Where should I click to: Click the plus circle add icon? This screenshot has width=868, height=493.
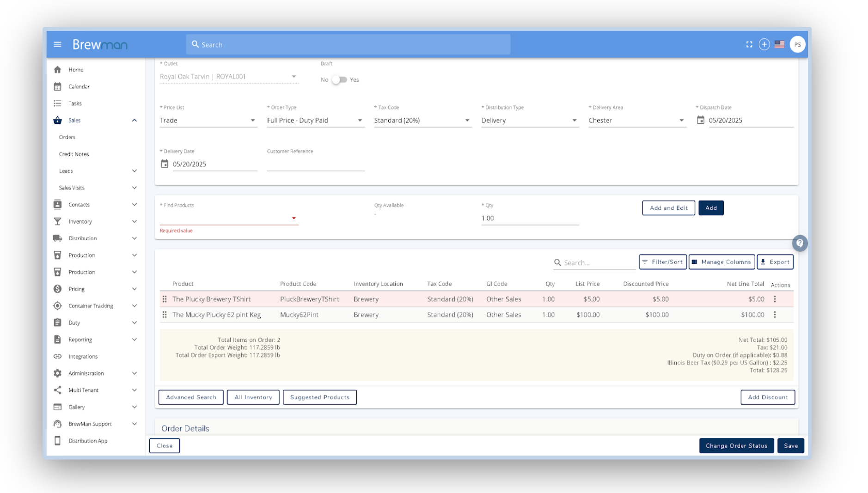764,44
